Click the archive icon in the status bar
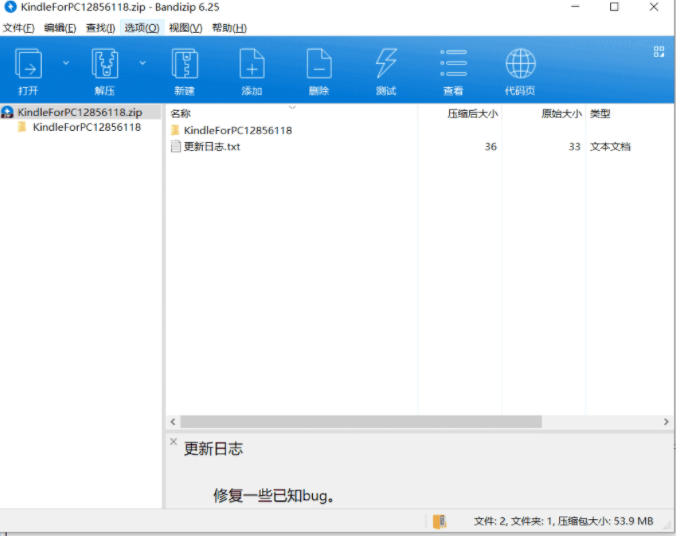The width and height of the screenshot is (676, 536). pos(439,521)
